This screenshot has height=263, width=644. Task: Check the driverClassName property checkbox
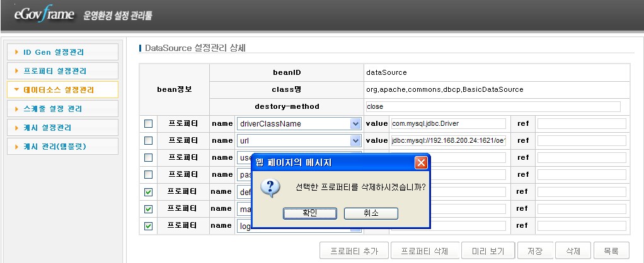point(149,124)
